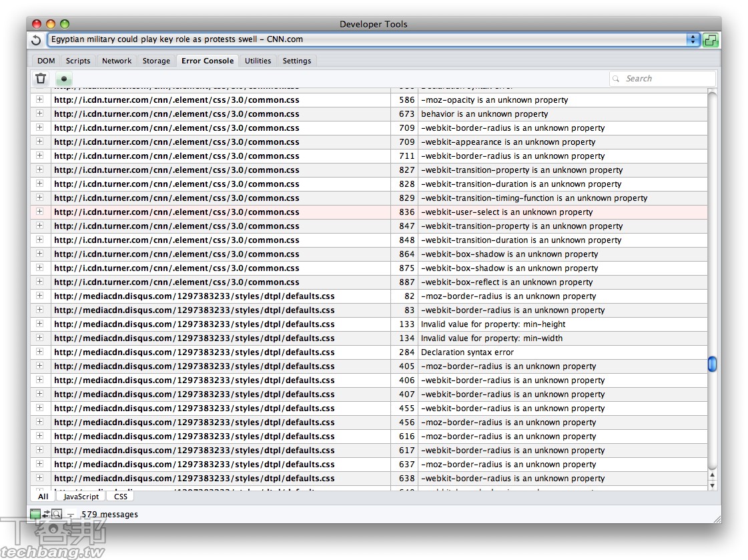748x560 pixels.
Task: Click the trash icon to clear the console
Action: point(41,79)
